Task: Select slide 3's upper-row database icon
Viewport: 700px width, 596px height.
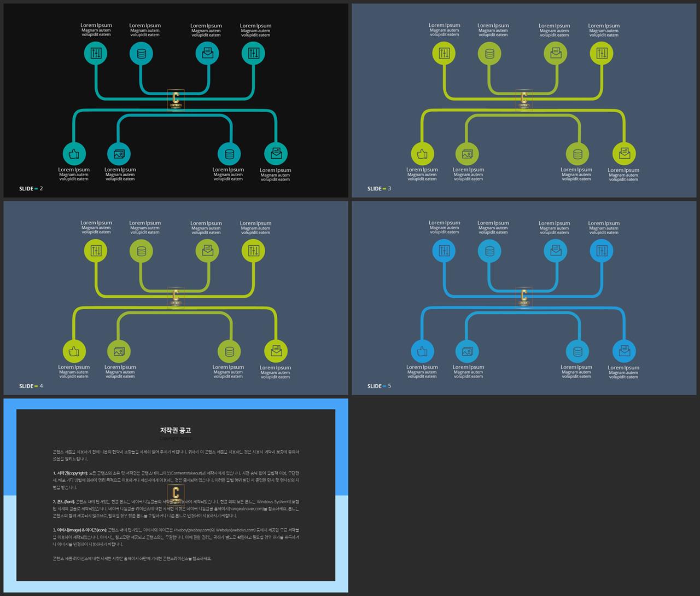Action: coord(489,54)
